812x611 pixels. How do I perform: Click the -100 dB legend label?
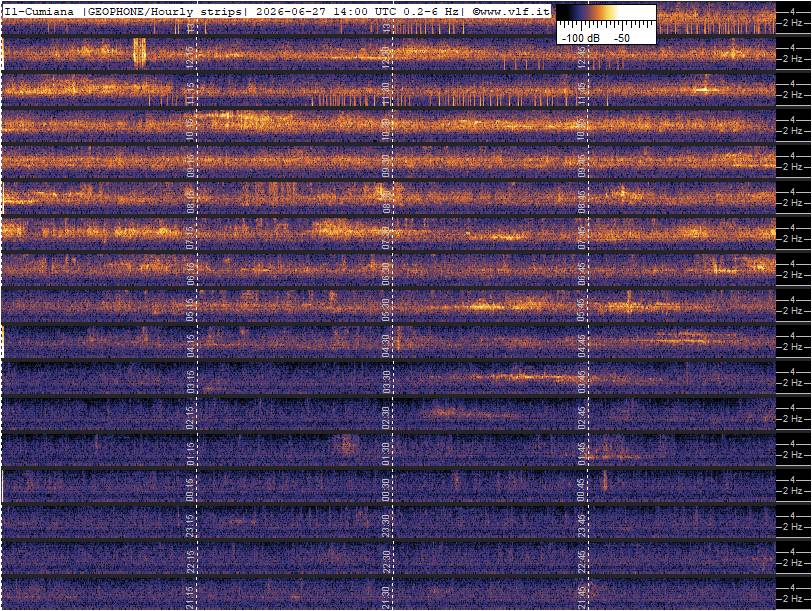tap(581, 38)
